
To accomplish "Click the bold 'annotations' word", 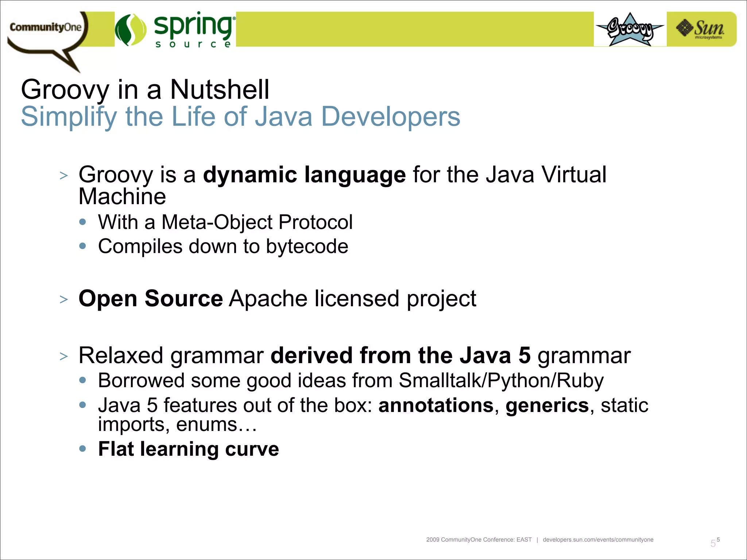I will (436, 405).
